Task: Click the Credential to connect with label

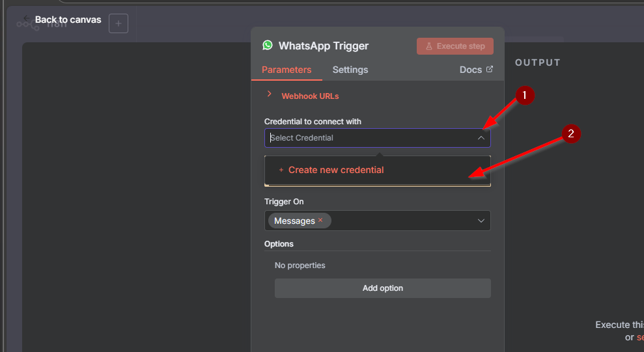Action: (313, 122)
